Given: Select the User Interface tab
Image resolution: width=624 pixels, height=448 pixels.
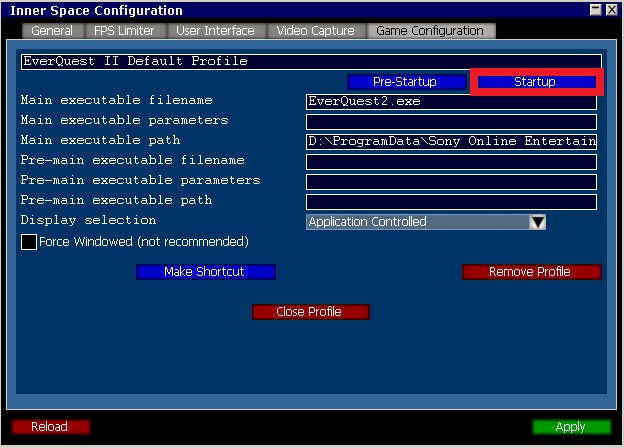Looking at the screenshot, I should click(215, 31).
